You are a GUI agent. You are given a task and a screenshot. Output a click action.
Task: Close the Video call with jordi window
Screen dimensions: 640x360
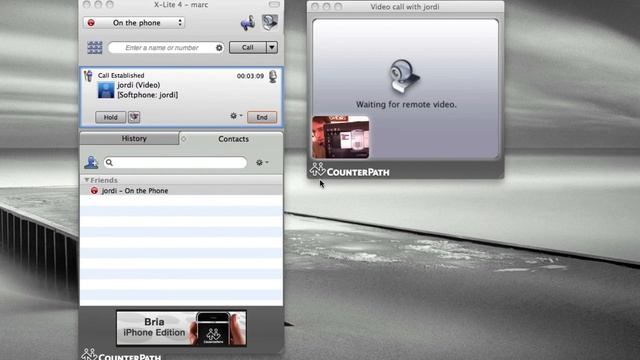coord(315,7)
